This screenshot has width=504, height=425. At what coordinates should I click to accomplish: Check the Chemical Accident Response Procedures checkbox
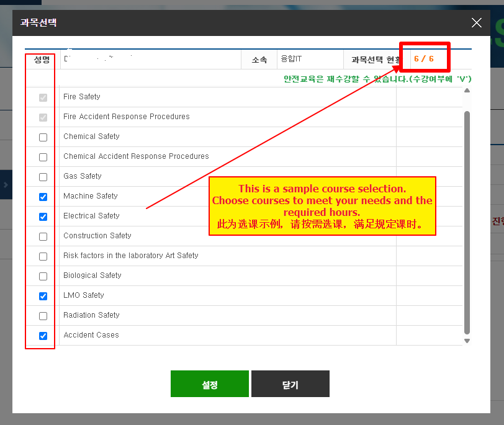tap(43, 158)
